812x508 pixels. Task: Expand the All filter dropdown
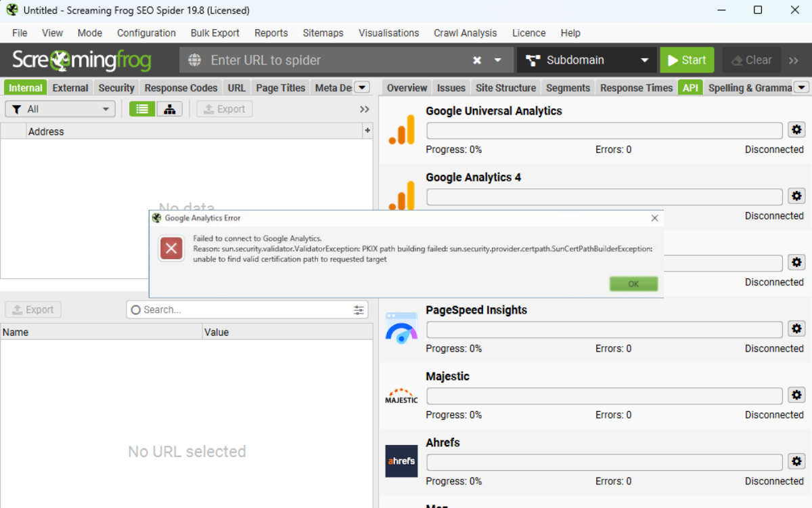60,109
